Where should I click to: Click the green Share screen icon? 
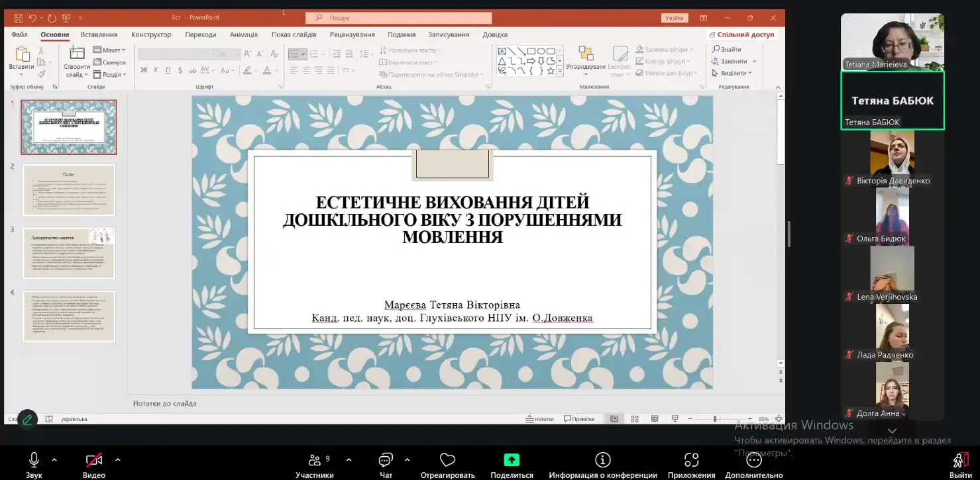(511, 459)
